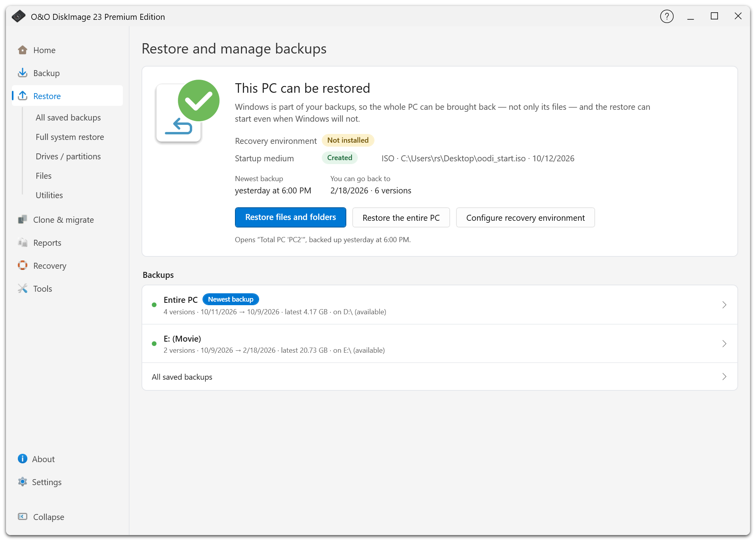Screen dimensions: 756x541
Task: Click the restore status checkmark graphic
Action: [187, 112]
